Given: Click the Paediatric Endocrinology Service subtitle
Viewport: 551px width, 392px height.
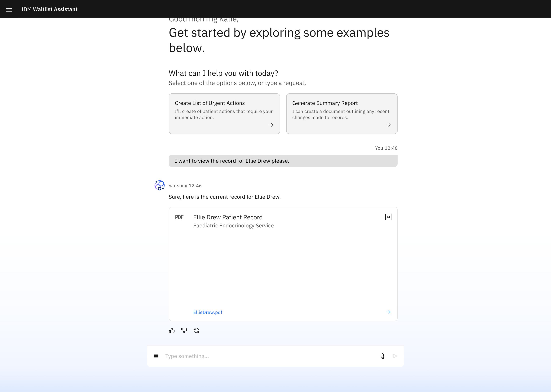Looking at the screenshot, I should click(234, 225).
